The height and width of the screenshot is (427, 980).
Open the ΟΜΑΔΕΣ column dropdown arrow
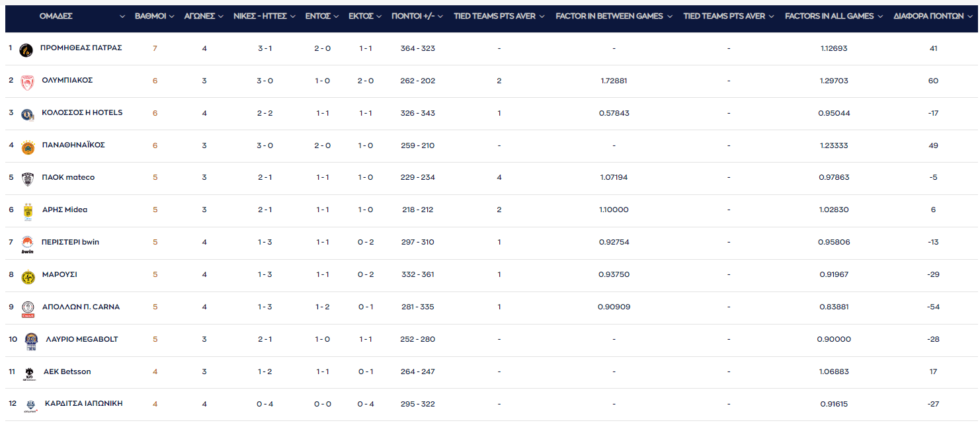coord(122,17)
